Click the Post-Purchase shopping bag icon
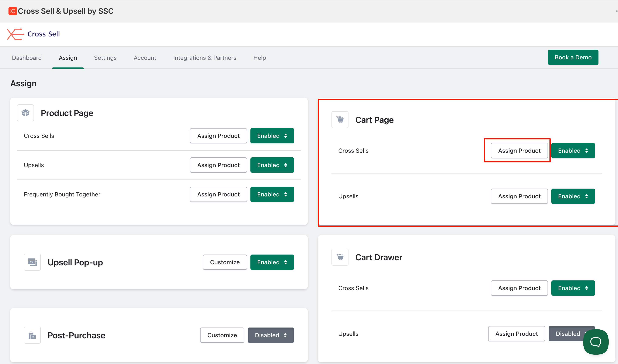Image resolution: width=618 pixels, height=364 pixels. point(32,335)
